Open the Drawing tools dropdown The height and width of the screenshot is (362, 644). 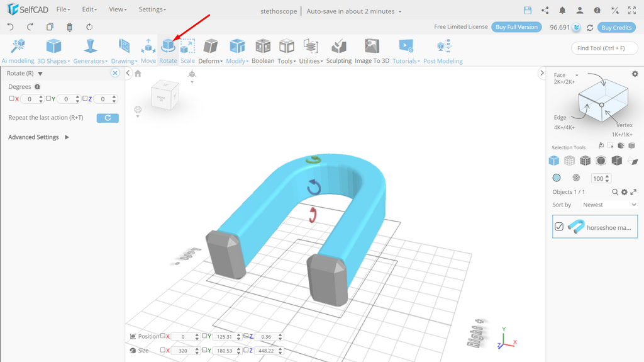coord(124,51)
